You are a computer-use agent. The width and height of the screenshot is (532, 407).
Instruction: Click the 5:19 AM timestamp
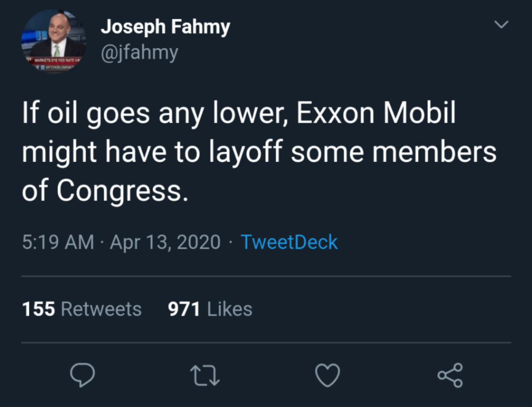(x=58, y=242)
